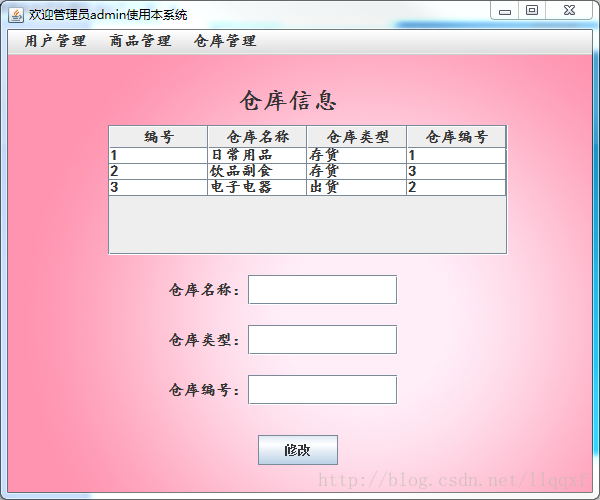Select 编号 cell 1 in 日常用品 row

[158, 155]
